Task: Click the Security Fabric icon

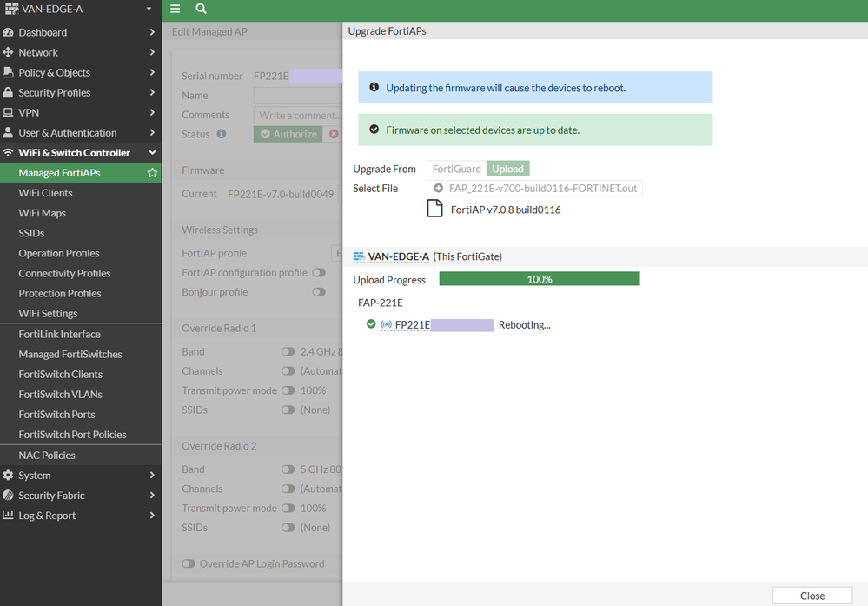Action: (8, 496)
